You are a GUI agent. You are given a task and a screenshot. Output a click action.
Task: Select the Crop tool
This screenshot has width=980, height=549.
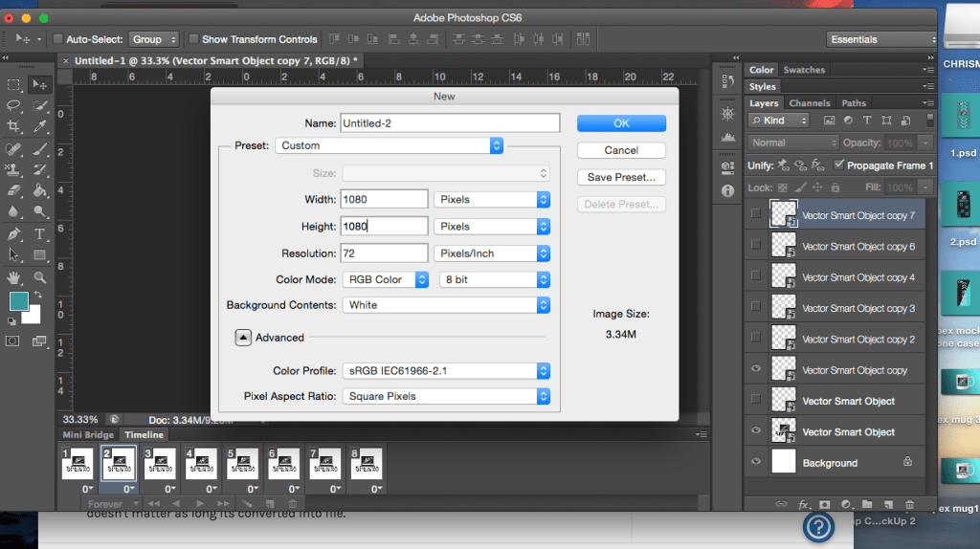click(x=14, y=126)
